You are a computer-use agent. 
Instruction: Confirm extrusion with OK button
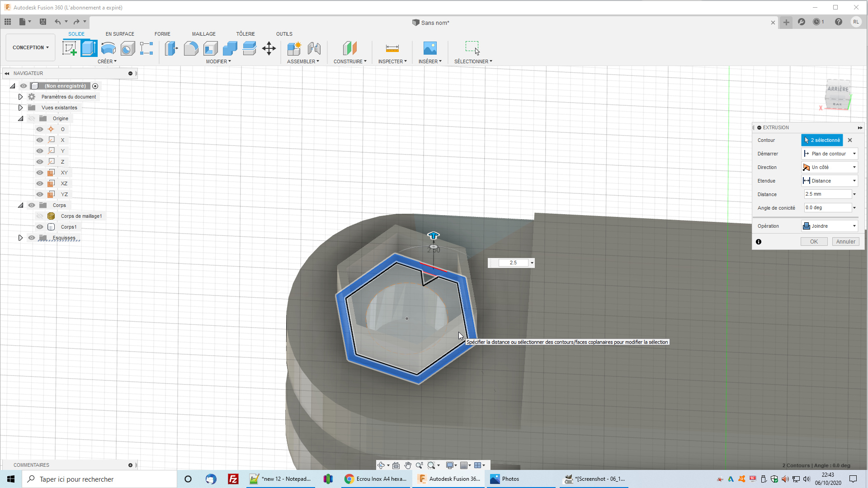tap(814, 242)
